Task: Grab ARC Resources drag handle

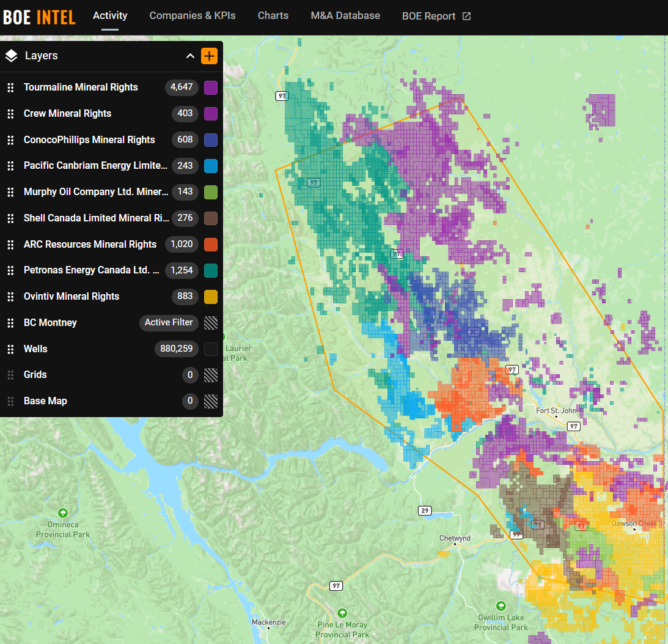Action: 10,245
